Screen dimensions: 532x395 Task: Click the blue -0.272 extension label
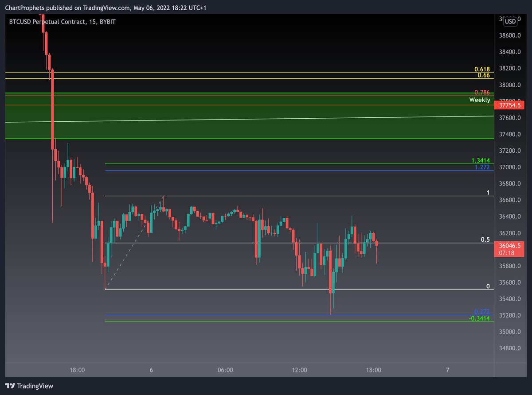(x=481, y=312)
